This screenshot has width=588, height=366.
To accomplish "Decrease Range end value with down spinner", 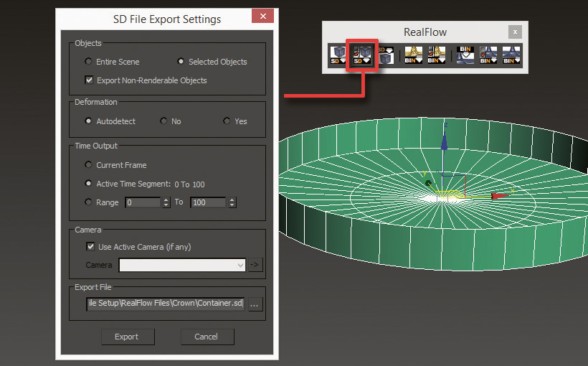I will click(x=232, y=205).
